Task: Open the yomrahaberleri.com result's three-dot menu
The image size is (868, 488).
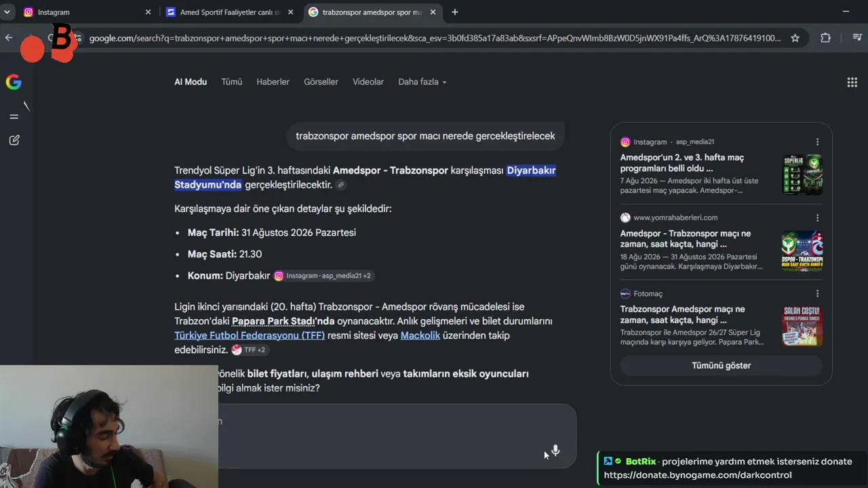Action: 817,218
